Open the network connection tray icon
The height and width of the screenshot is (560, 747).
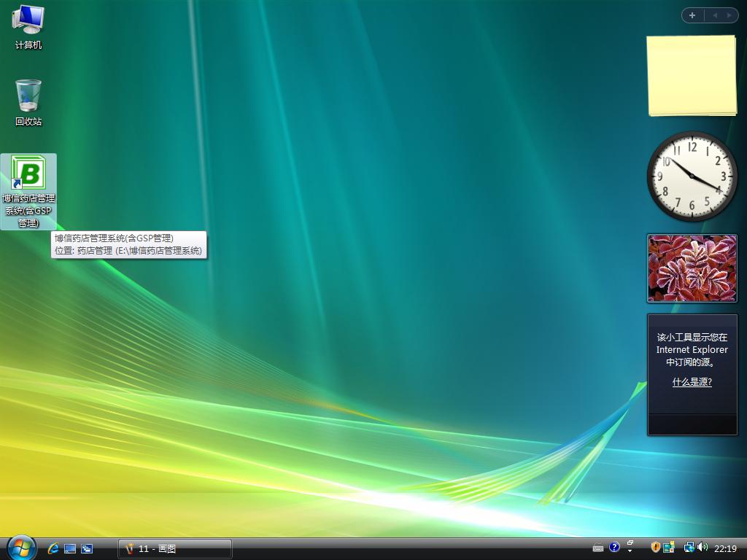point(689,548)
